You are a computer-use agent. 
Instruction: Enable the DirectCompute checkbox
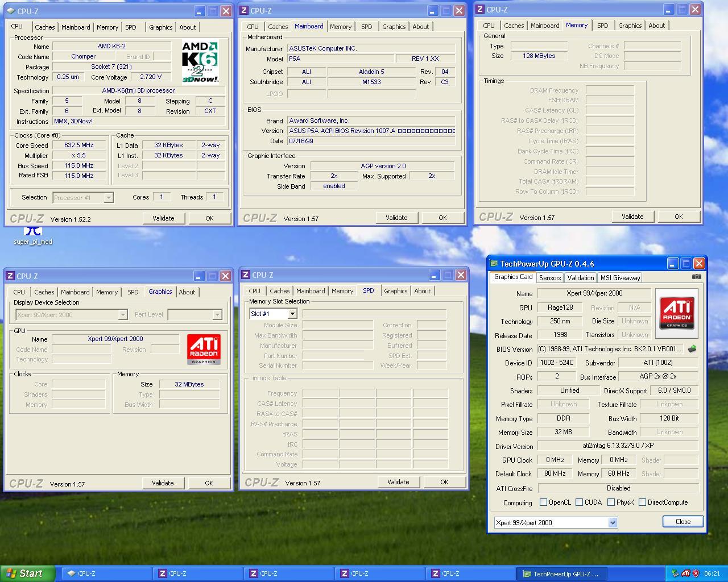tap(642, 502)
